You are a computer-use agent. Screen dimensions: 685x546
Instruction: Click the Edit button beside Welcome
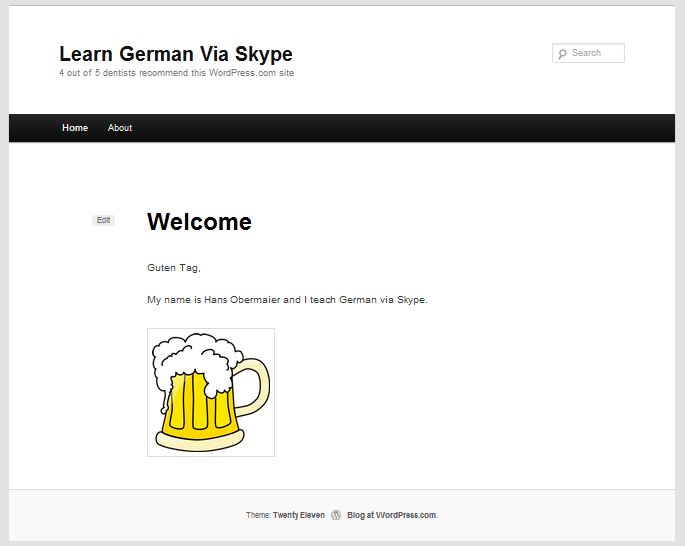(x=104, y=220)
